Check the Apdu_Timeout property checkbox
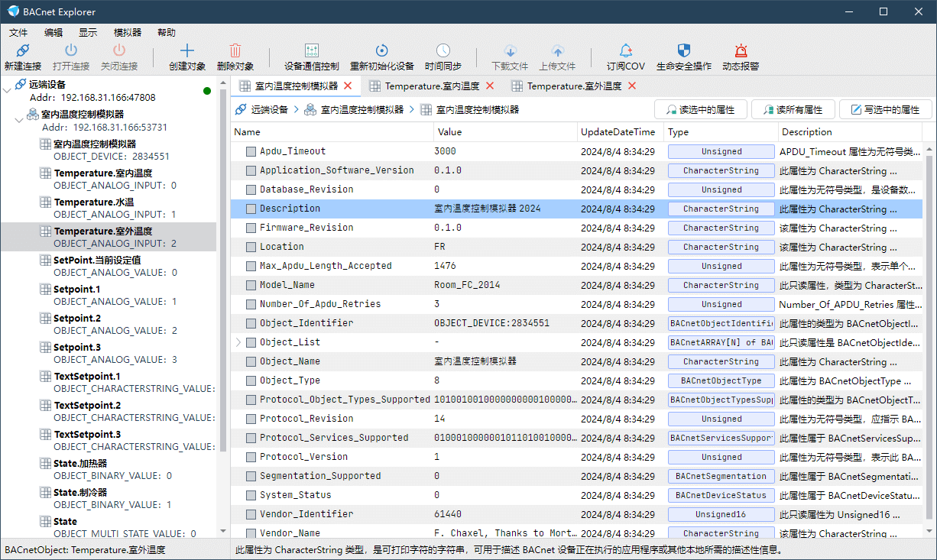 point(251,151)
